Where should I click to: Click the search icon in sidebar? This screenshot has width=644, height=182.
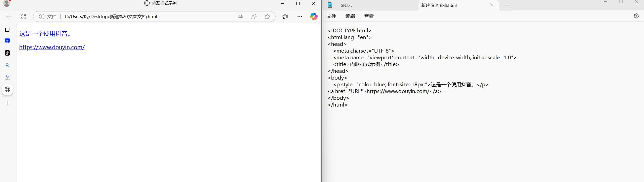[x=7, y=65]
